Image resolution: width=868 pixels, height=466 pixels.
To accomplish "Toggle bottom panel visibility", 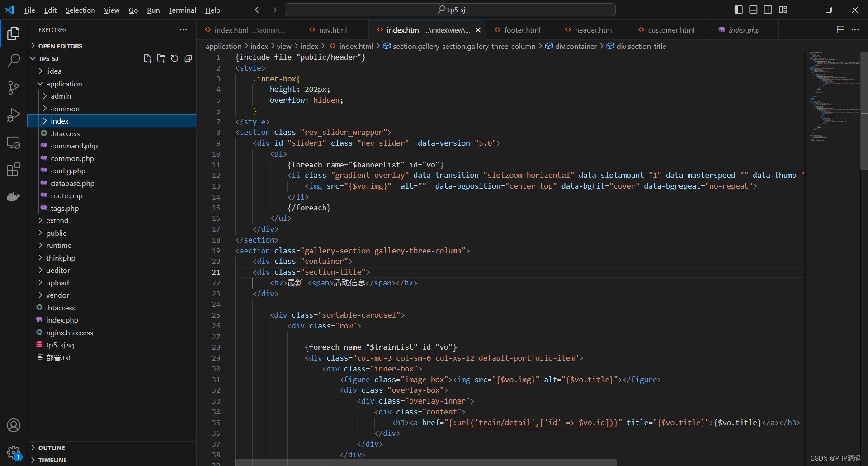I will click(x=753, y=10).
